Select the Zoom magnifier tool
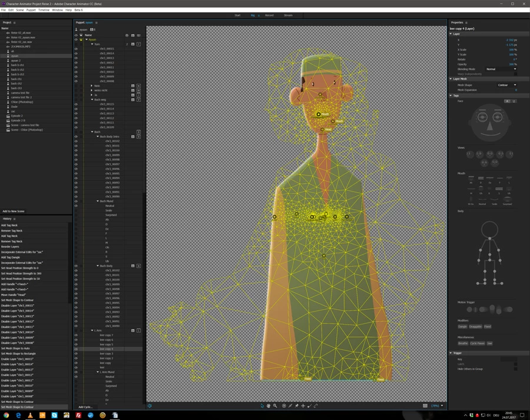Image resolution: width=530 pixels, height=420 pixels. pyautogui.click(x=275, y=406)
